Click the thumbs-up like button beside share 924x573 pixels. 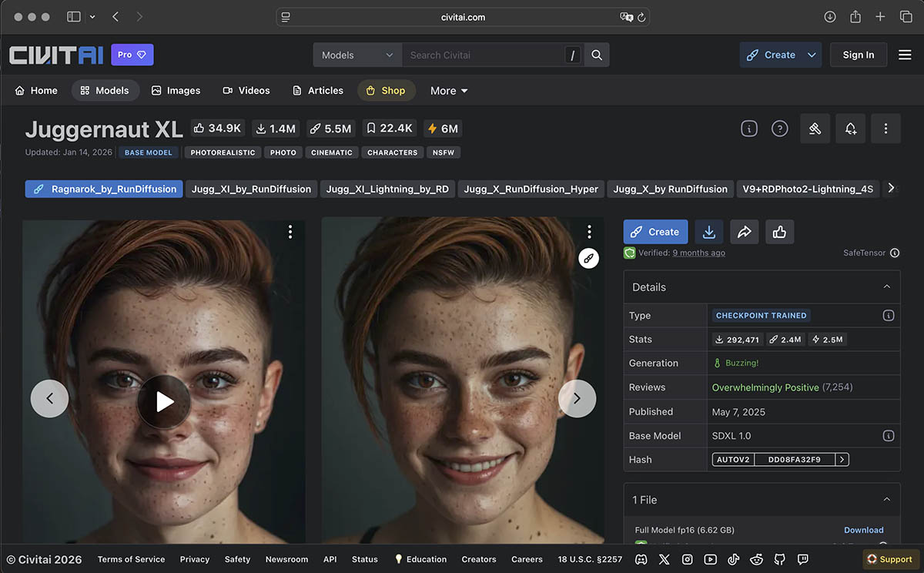point(779,232)
